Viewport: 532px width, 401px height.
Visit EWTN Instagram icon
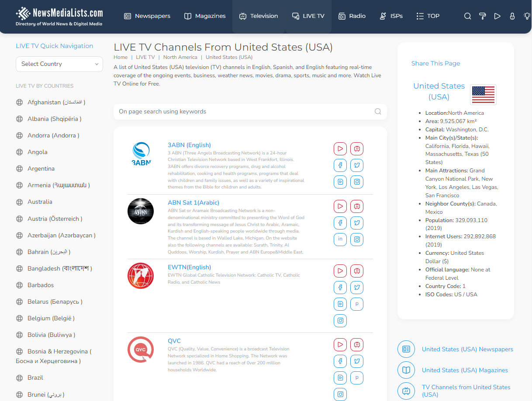click(340, 321)
